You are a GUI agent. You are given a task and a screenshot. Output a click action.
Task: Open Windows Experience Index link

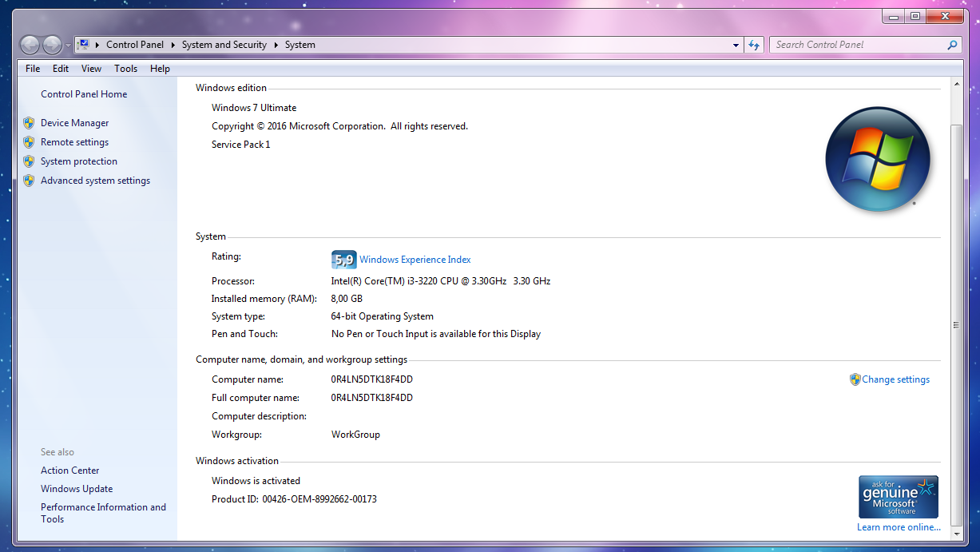(x=415, y=260)
